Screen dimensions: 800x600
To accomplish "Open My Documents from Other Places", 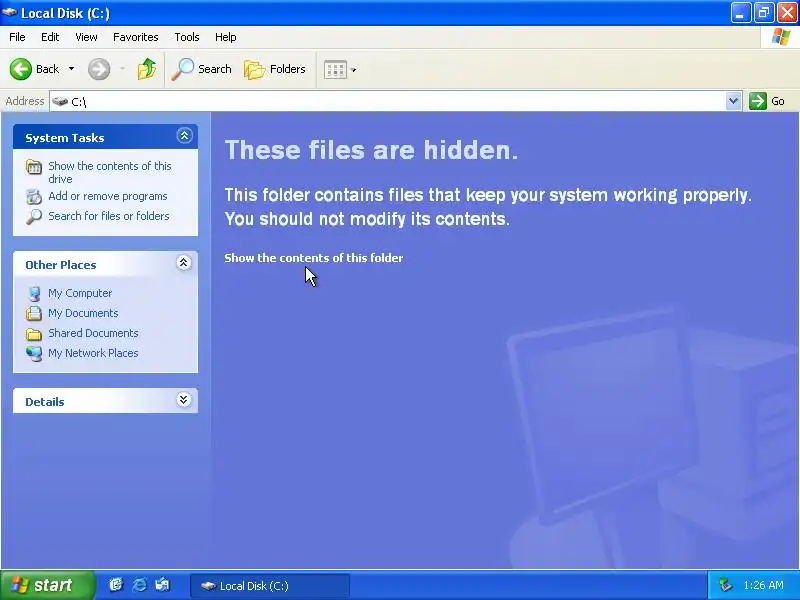I will [x=83, y=313].
